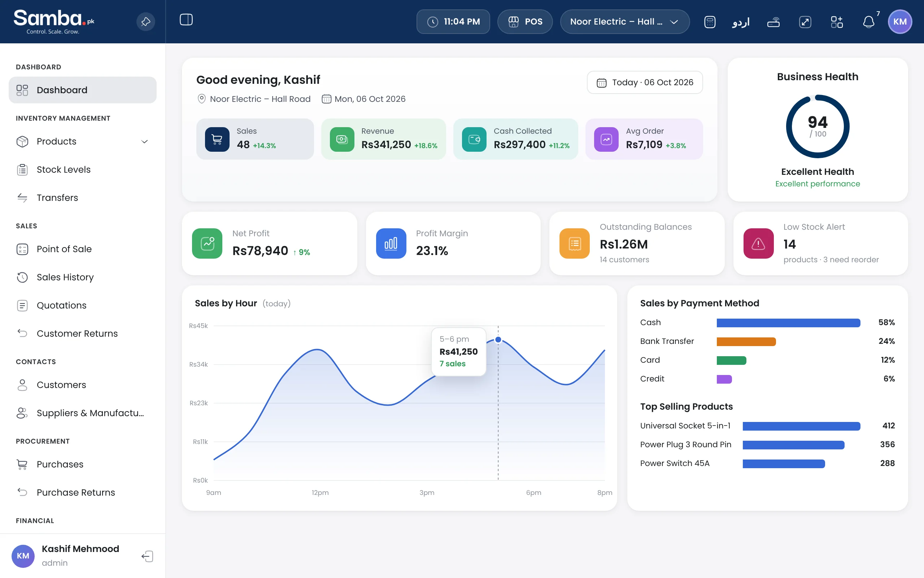Open Quotations in the sidebar
This screenshot has width=924, height=578.
click(x=82, y=306)
